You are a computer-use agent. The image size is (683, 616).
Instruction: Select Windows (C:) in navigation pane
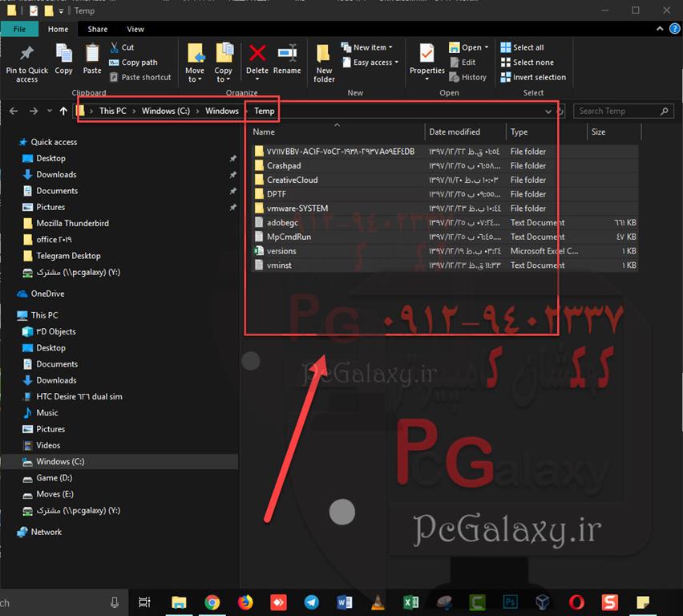[x=60, y=461]
